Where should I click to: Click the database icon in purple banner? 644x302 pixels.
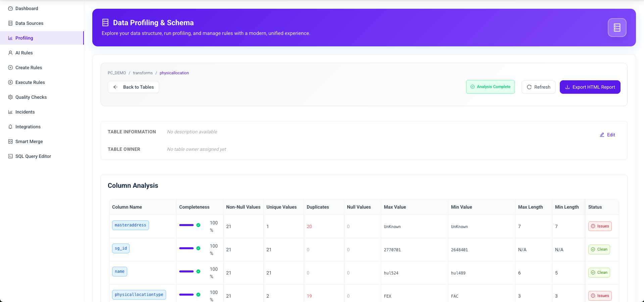coord(617,28)
